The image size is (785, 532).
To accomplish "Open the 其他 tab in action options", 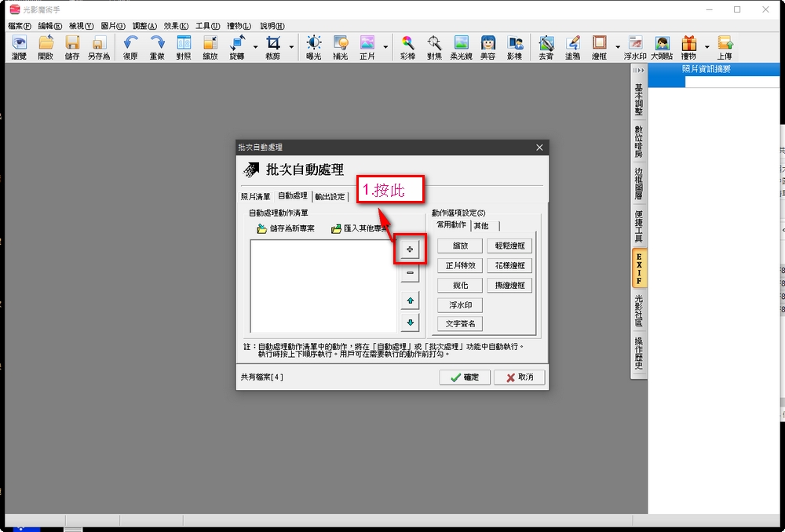I will (480, 226).
